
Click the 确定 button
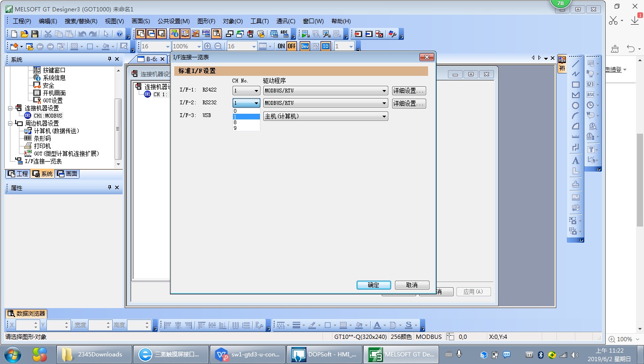374,285
